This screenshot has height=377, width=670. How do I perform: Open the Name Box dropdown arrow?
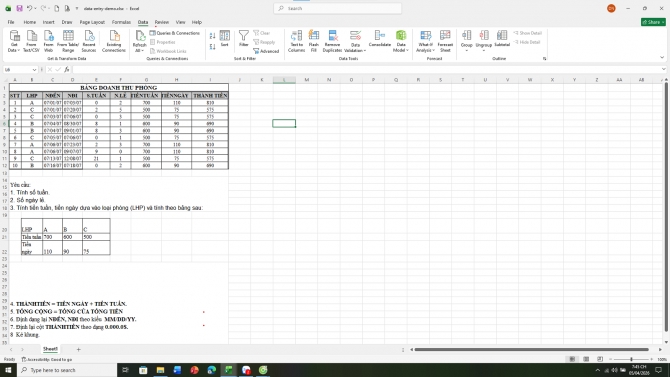34,70
